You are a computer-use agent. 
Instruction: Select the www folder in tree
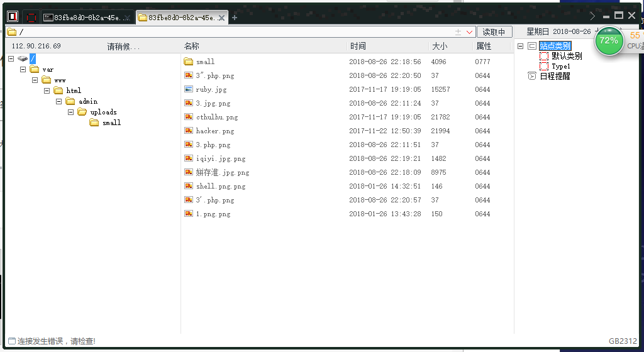60,80
